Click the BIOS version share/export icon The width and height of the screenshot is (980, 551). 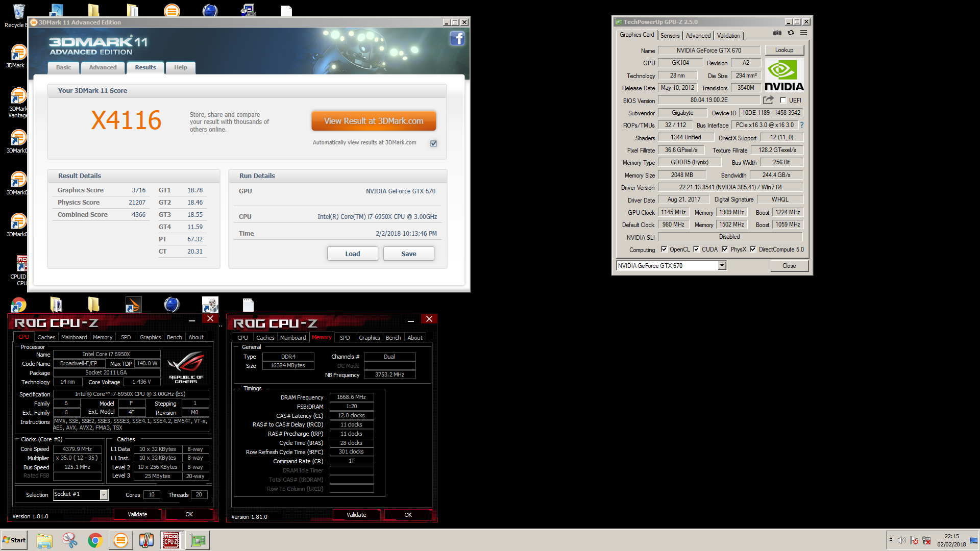(x=768, y=100)
